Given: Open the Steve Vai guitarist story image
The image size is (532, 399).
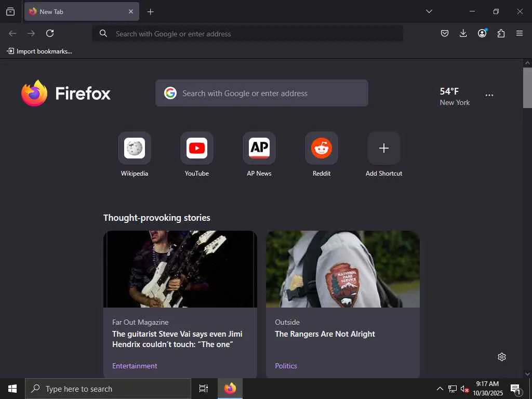Looking at the screenshot, I should 180,269.
